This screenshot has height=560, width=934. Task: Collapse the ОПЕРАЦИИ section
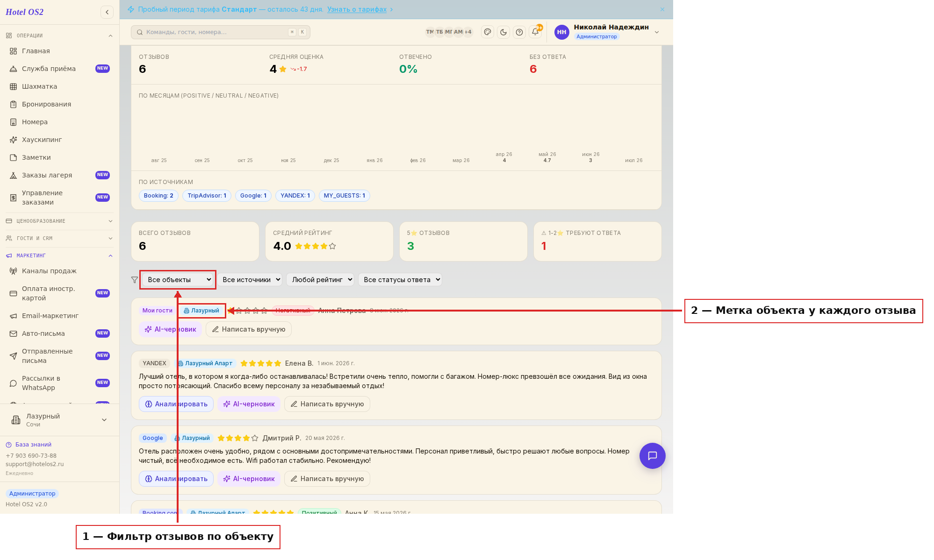59,35
